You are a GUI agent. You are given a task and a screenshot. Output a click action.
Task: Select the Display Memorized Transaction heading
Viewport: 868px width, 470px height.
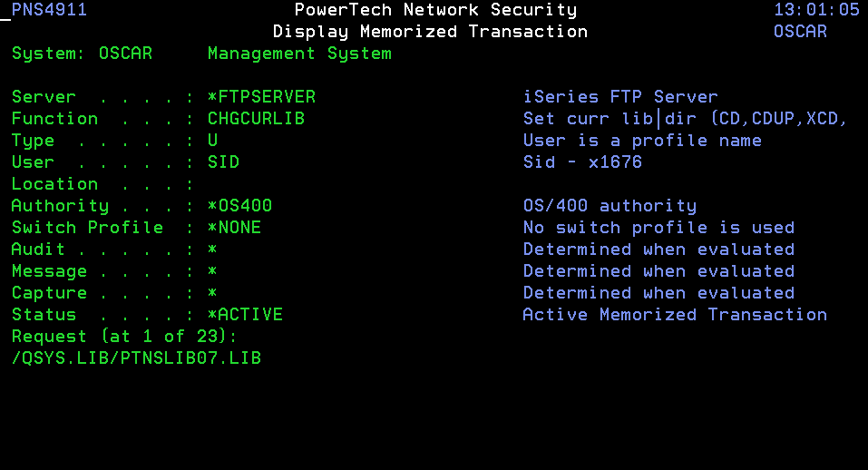pos(430,32)
